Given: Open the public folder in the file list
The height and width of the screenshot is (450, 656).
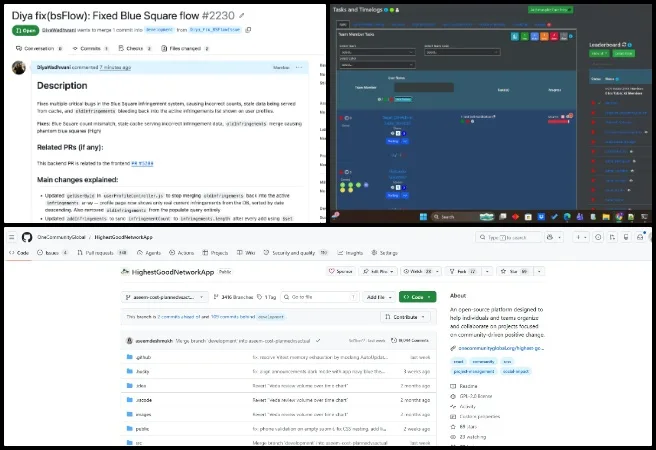Looking at the screenshot, I should [x=142, y=429].
